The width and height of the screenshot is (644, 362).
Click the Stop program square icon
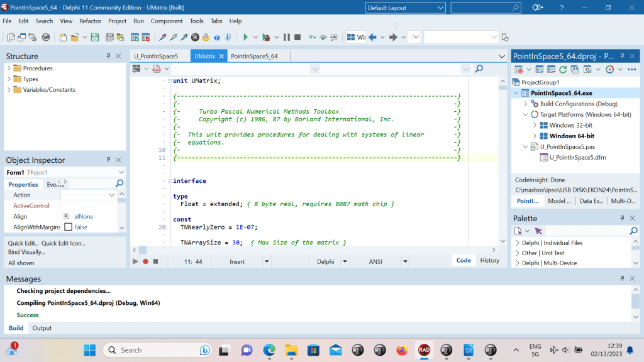297,38
